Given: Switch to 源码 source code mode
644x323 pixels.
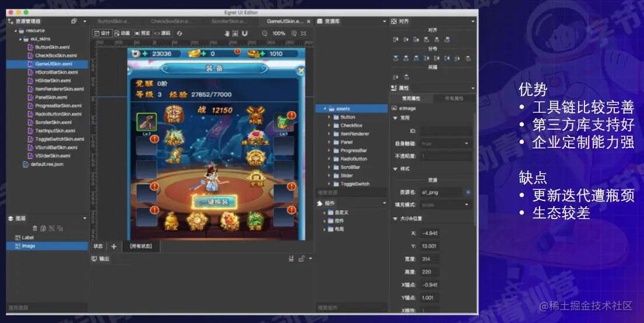Looking at the screenshot, I should (x=163, y=33).
